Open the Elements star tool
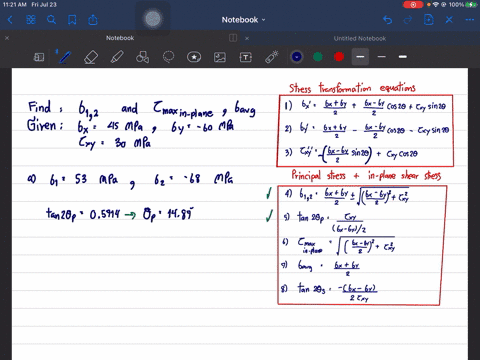Image resolution: width=480 pixels, height=360 pixels. (194, 57)
